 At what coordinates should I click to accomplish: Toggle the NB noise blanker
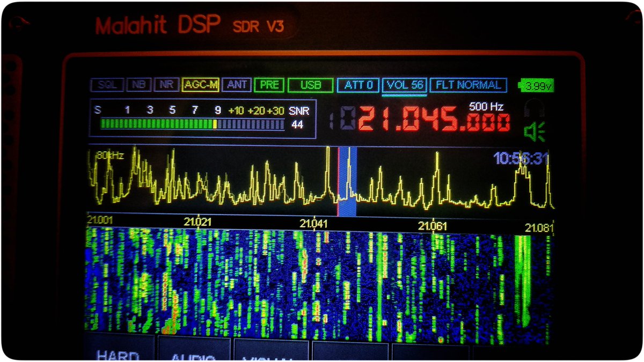(139, 85)
